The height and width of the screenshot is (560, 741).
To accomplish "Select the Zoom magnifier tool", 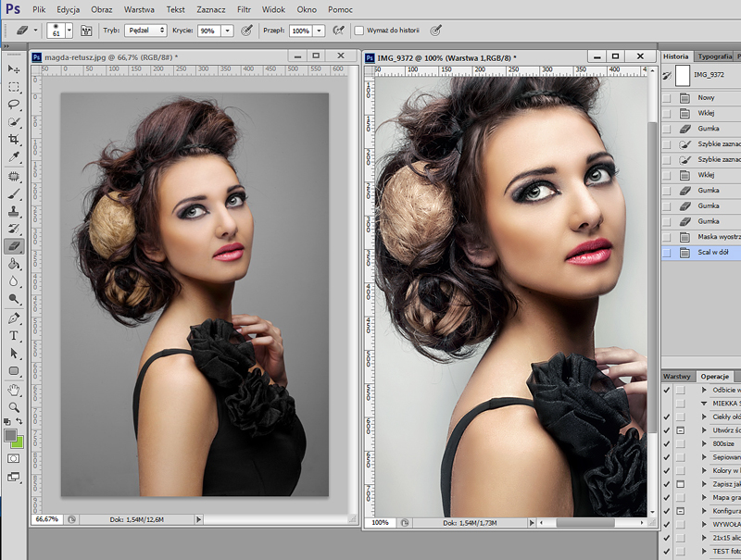I will coord(14,407).
